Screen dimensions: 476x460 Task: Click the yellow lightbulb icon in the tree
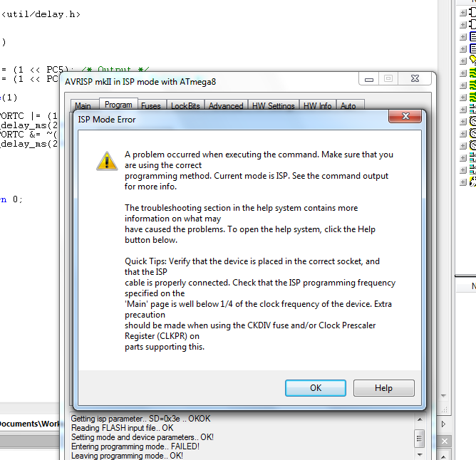472,60
